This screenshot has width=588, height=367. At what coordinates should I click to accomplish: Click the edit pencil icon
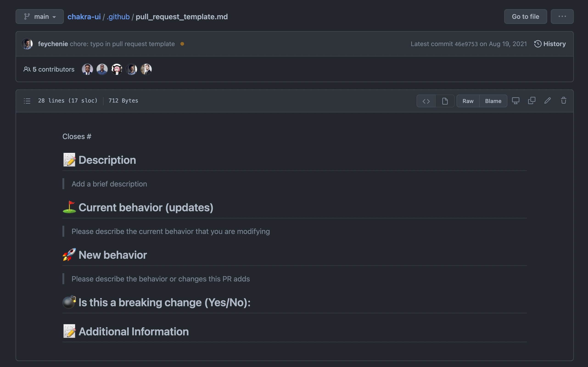pos(547,100)
